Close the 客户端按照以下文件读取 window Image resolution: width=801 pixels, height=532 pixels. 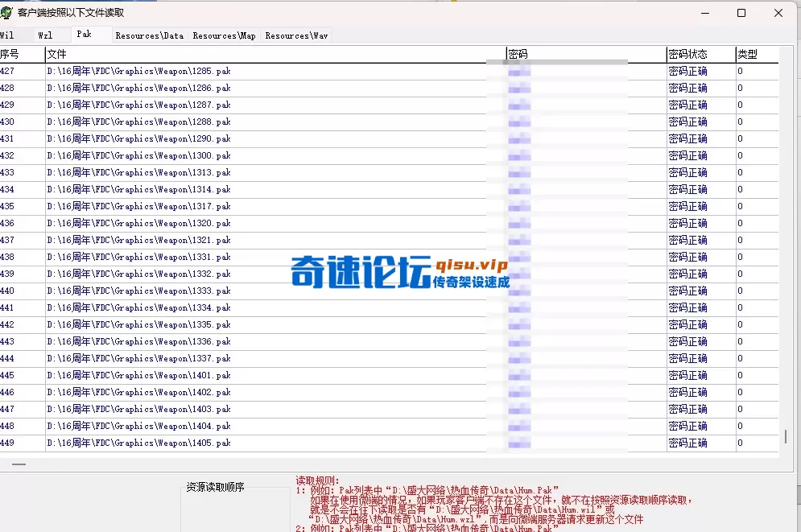tap(778, 13)
